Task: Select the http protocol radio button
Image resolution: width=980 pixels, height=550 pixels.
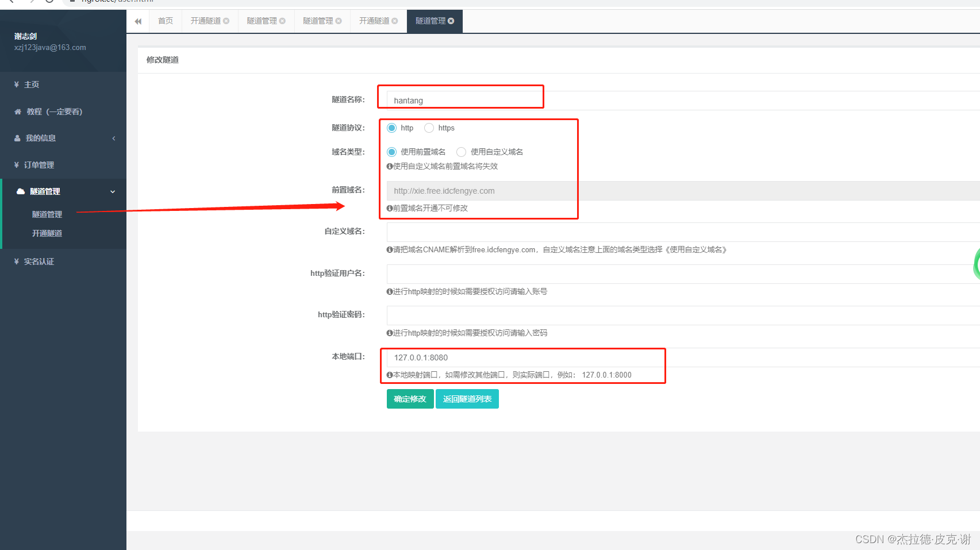Action: pyautogui.click(x=391, y=128)
